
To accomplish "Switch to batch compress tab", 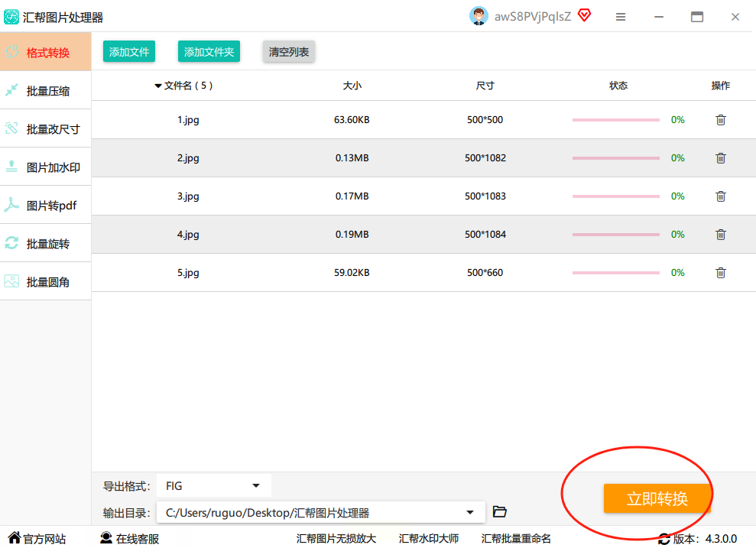I will [47, 91].
